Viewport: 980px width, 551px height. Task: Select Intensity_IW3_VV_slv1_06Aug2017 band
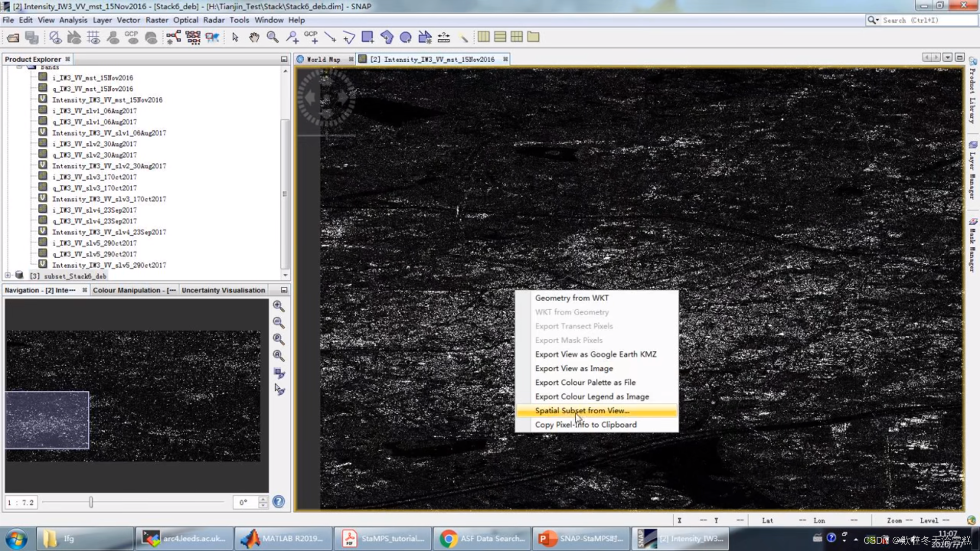109,133
